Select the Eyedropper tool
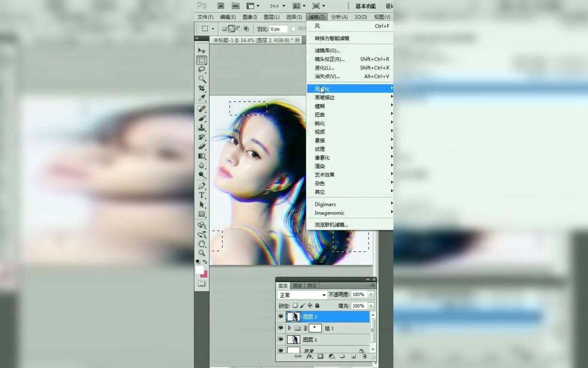The image size is (588, 368). coord(202,97)
